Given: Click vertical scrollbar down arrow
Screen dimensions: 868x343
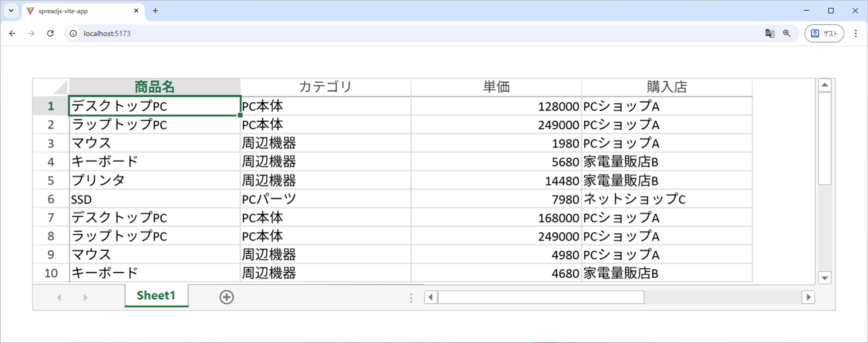Looking at the screenshot, I should pos(825,278).
